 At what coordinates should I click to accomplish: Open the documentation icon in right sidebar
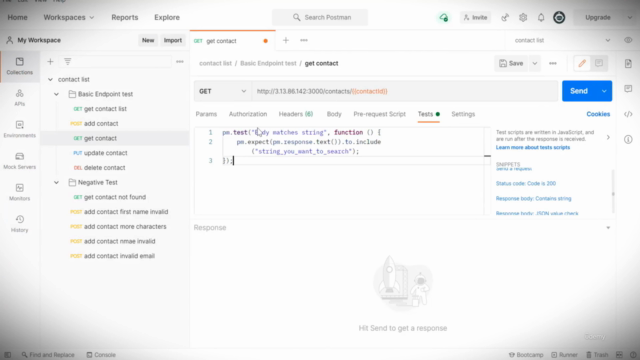(x=628, y=63)
